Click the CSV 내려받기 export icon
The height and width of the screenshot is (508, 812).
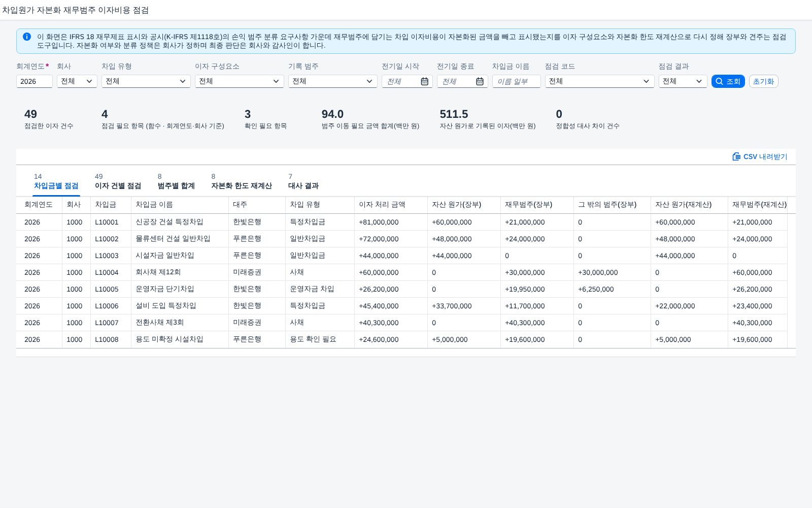coord(736,156)
